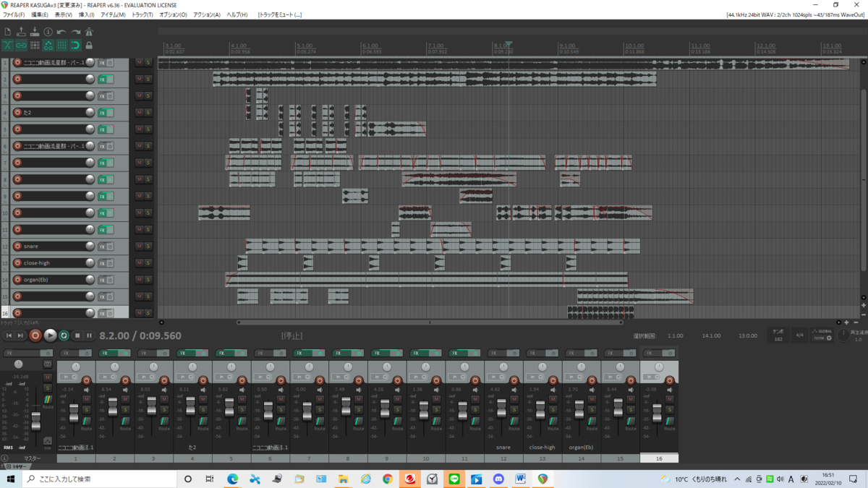Click the テンポ 182 tempo field
This screenshot has width=868, height=488.
[x=778, y=335]
